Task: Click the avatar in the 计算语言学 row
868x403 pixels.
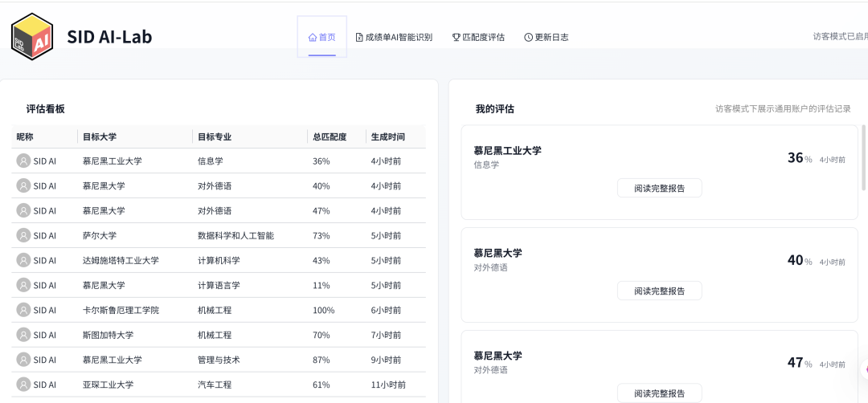Action: pos(23,285)
